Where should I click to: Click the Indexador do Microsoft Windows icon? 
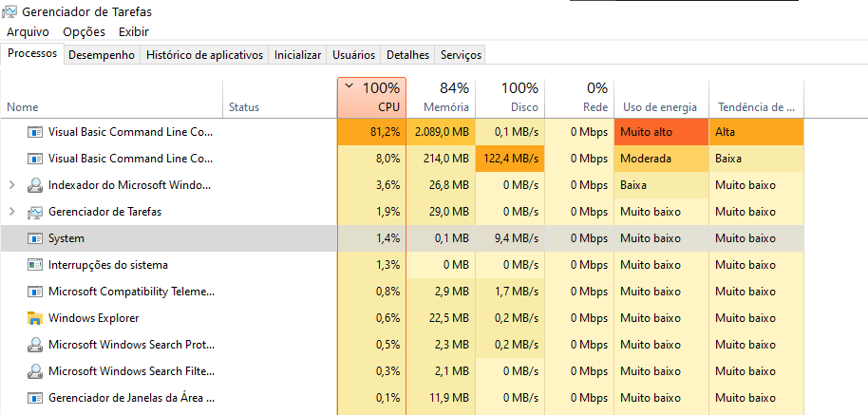(35, 185)
